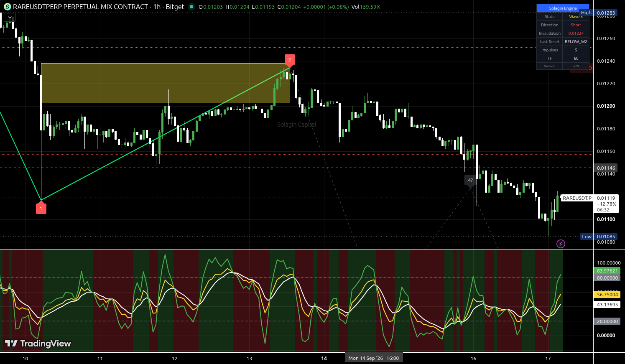Click the RAREUSDT symbol logo icon

pyautogui.click(x=7, y=7)
